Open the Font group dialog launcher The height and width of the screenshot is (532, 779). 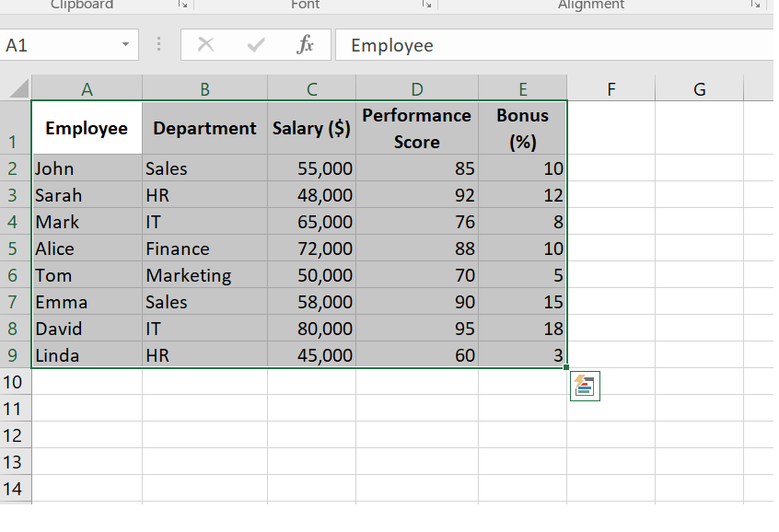tap(426, 6)
